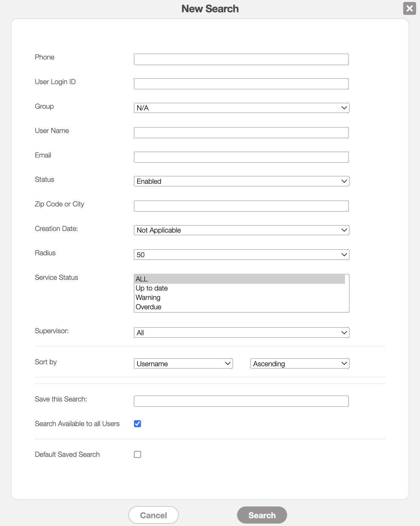Screen dimensions: 420x526
Task: Click the Save this Search name field
Action: tap(241, 401)
